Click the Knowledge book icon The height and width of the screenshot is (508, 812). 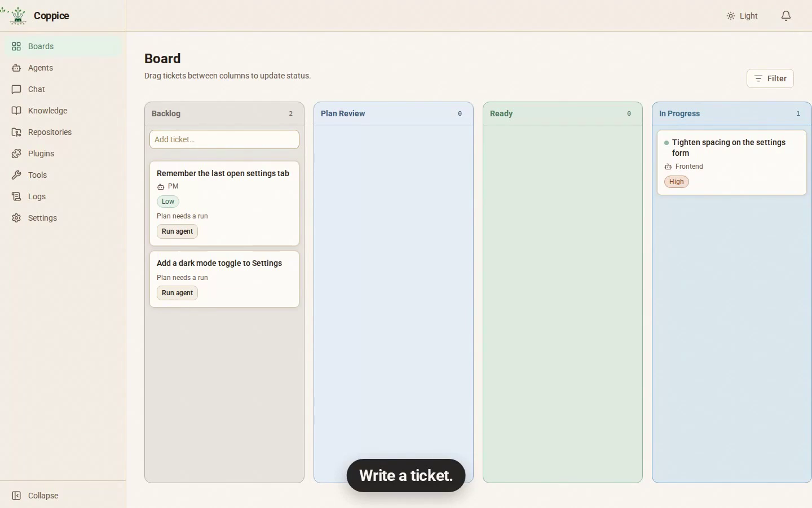16,111
